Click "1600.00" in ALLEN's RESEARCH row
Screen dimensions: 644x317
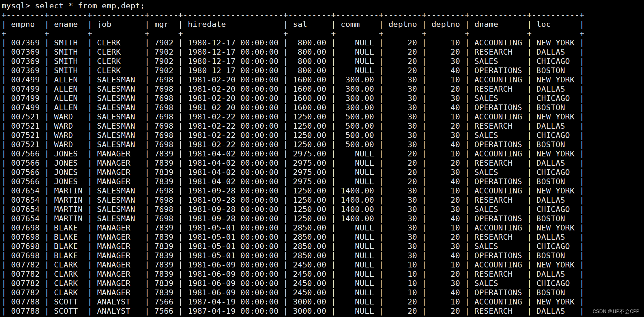click(x=310, y=89)
